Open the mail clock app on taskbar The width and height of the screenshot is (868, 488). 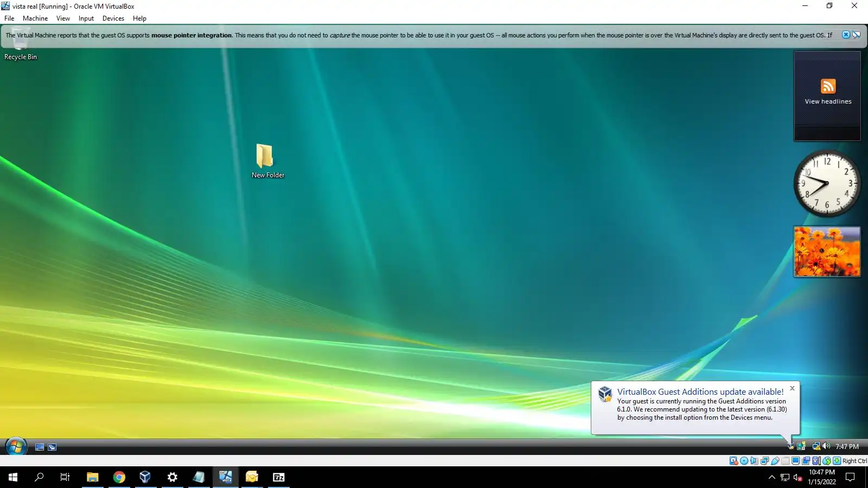[x=252, y=477]
